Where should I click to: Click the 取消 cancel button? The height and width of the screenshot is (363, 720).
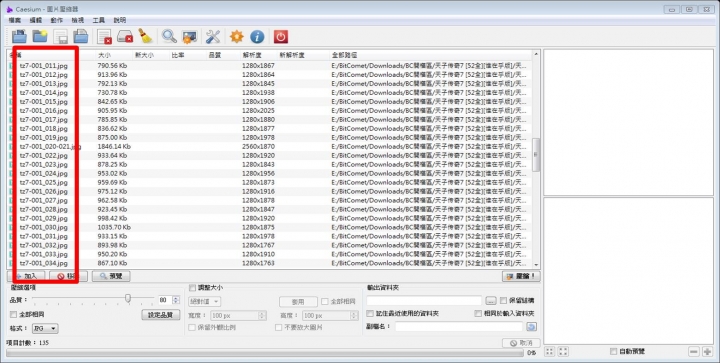(x=521, y=343)
